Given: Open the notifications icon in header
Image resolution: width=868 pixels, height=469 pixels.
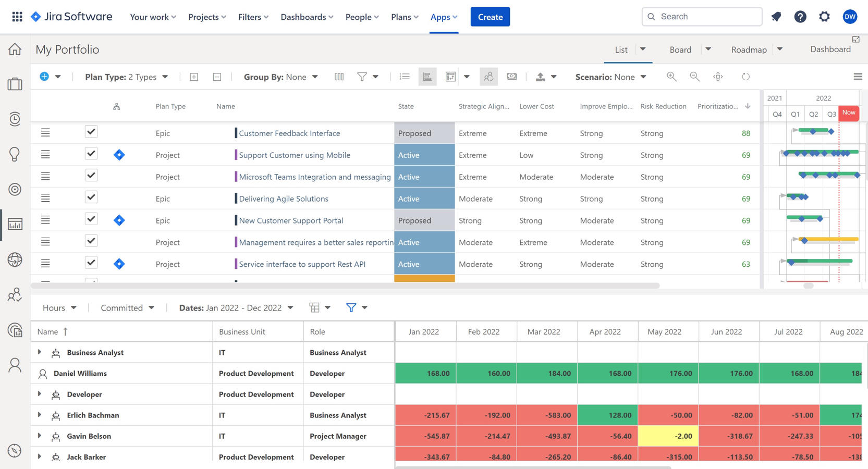Looking at the screenshot, I should 776,17.
